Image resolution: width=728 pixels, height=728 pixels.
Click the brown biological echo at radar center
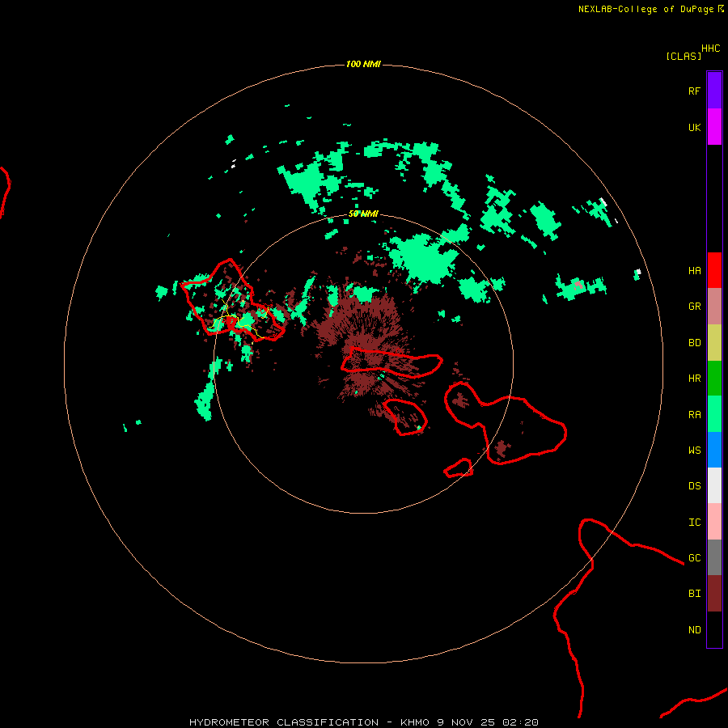(366, 344)
